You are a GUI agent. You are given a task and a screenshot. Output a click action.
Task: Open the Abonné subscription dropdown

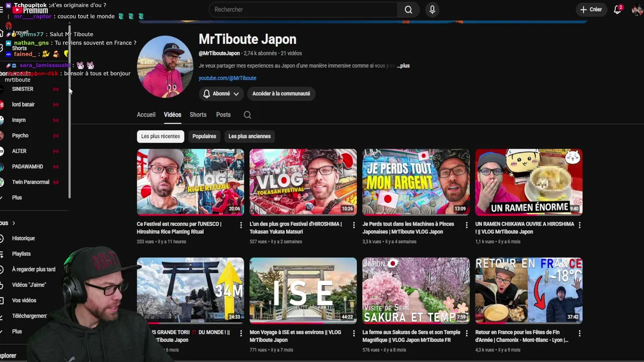point(221,94)
